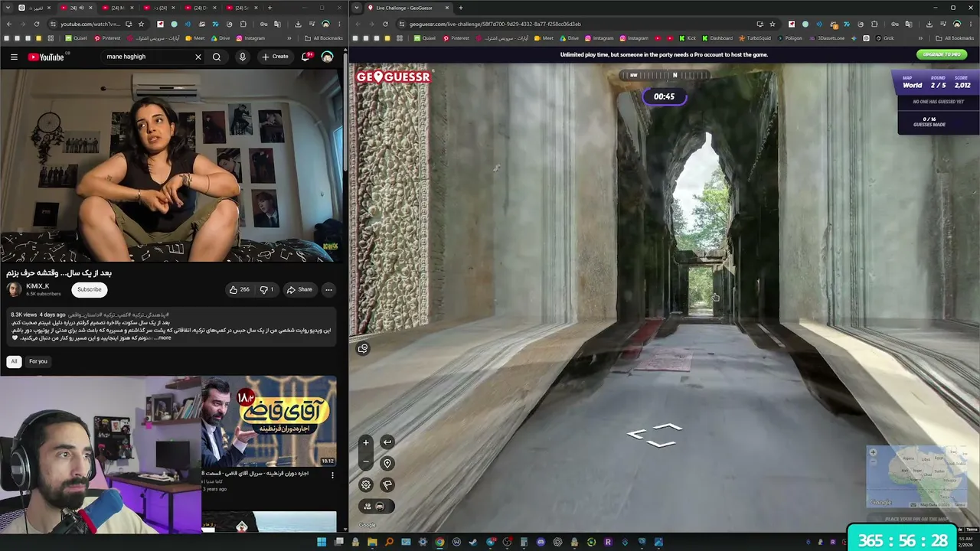Viewport: 980px width, 551px height.
Task: Subscribe to the KiMiX_K channel
Action: (x=89, y=289)
